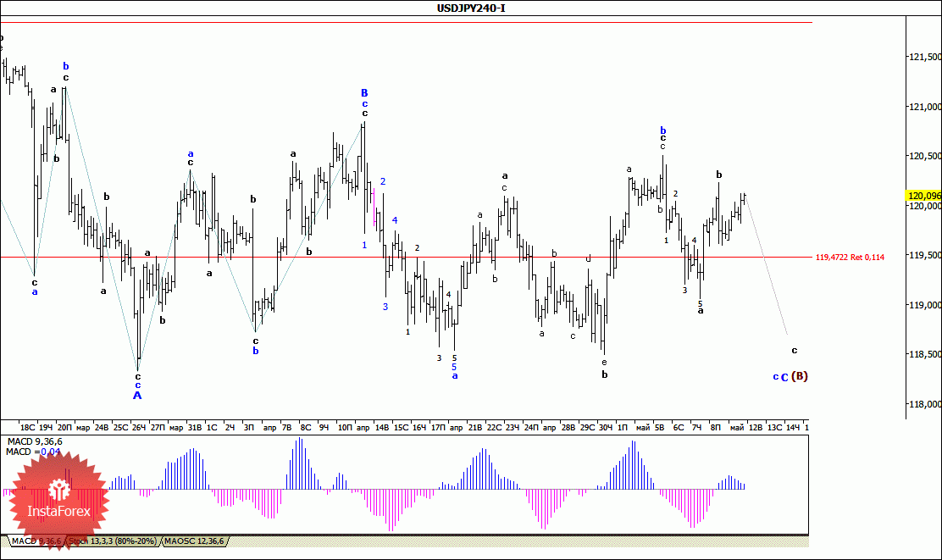Select the dark red (B) wave label

point(800,376)
